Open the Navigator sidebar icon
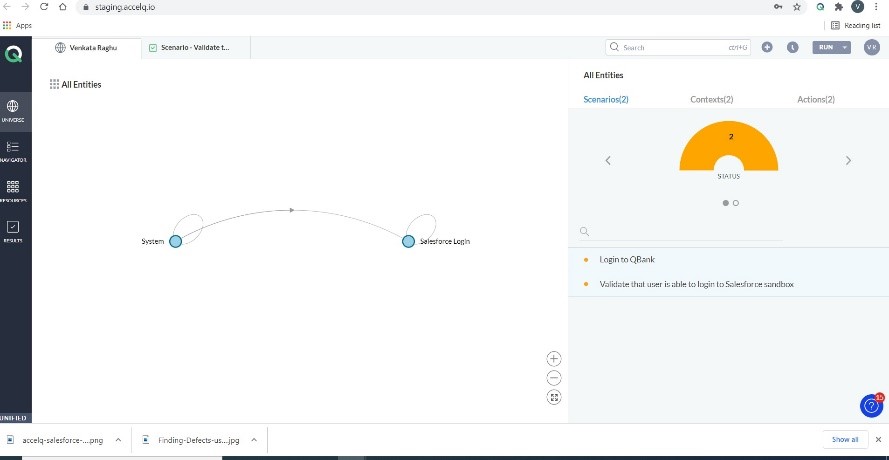 tap(13, 149)
